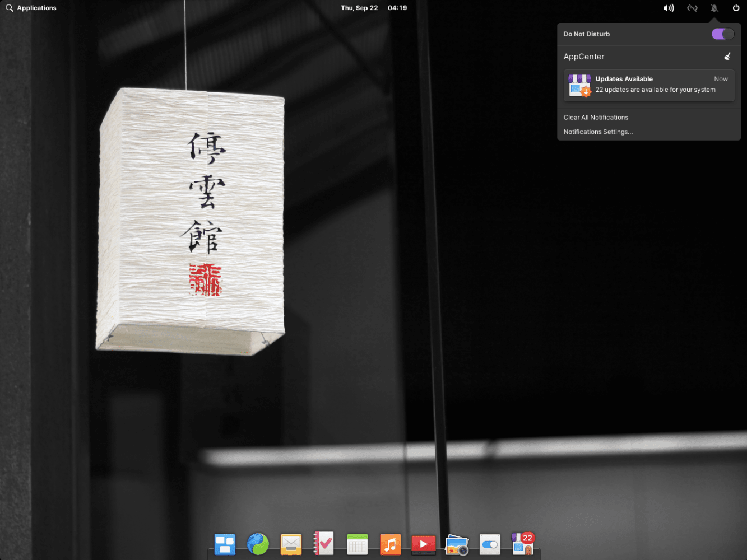Open the Mail application in the dock

[291, 544]
